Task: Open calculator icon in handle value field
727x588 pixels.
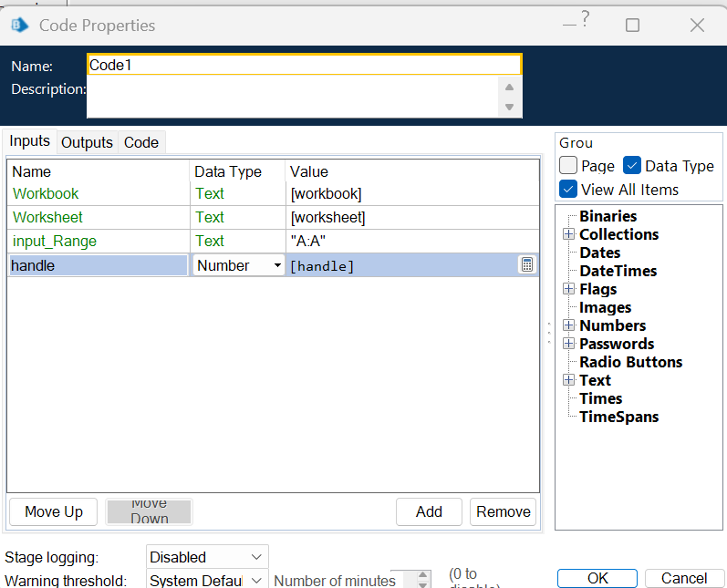Action: click(x=527, y=265)
